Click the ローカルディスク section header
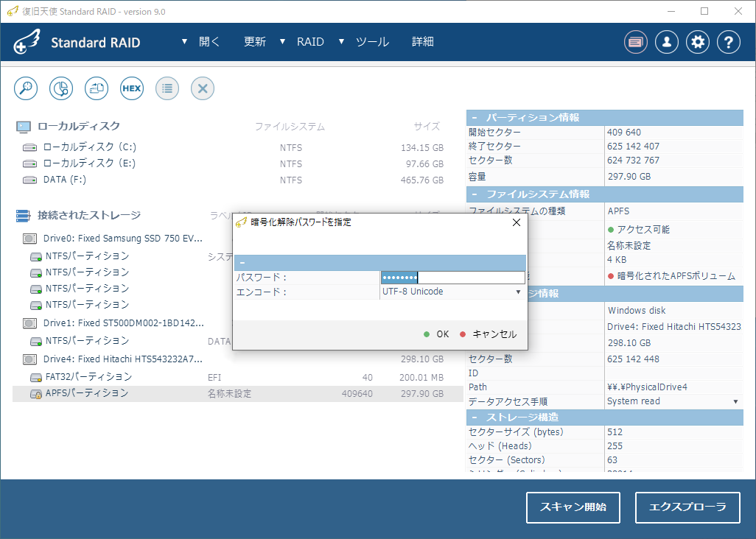This screenshot has height=539, width=756. (79, 126)
